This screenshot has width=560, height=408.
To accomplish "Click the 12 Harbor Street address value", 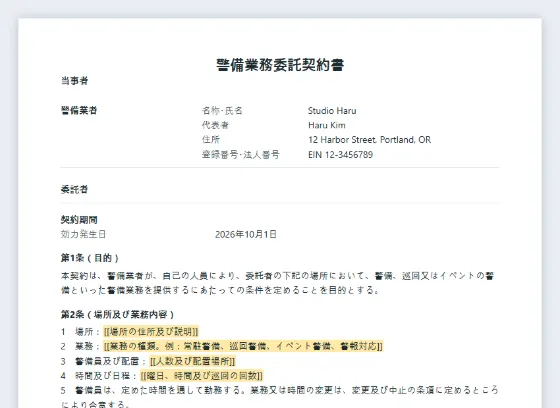I will [x=369, y=140].
